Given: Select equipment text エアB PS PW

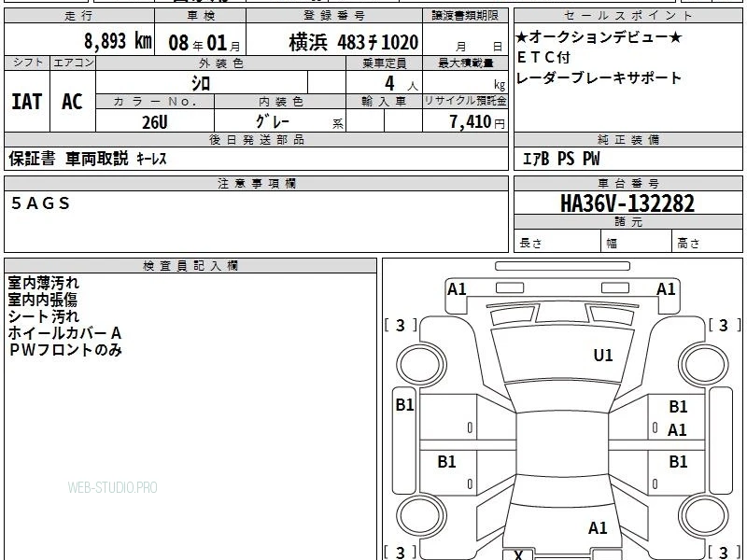Looking at the screenshot, I should point(561,159).
